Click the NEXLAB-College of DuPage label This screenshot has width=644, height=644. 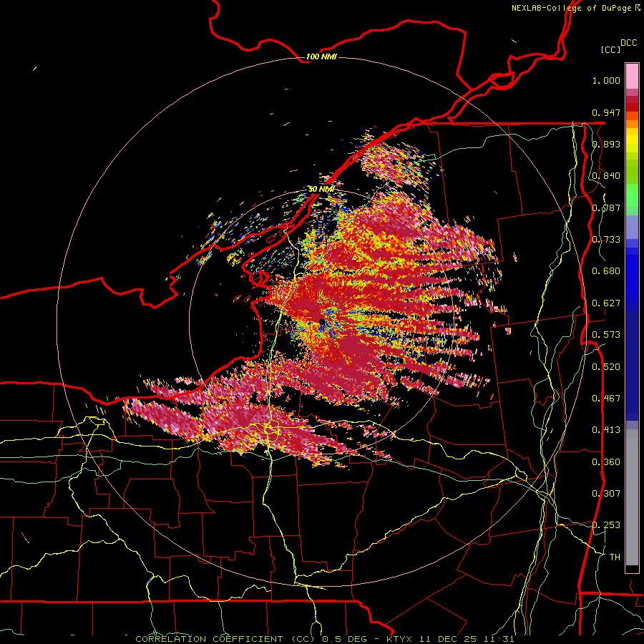[575, 8]
